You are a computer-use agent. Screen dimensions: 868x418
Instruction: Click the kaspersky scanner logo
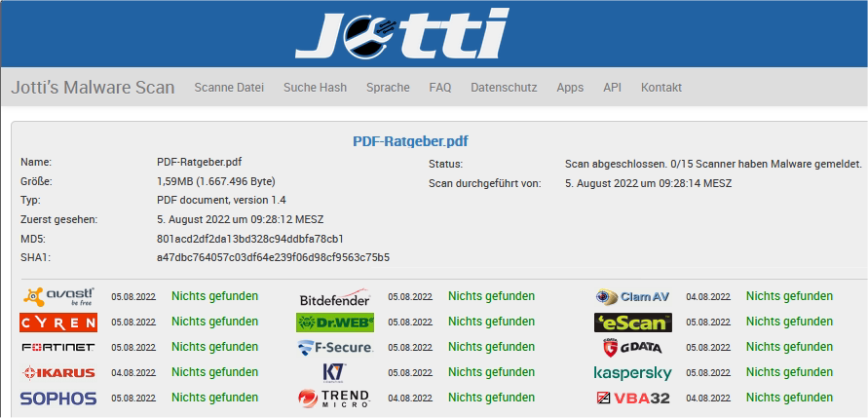[x=632, y=374]
